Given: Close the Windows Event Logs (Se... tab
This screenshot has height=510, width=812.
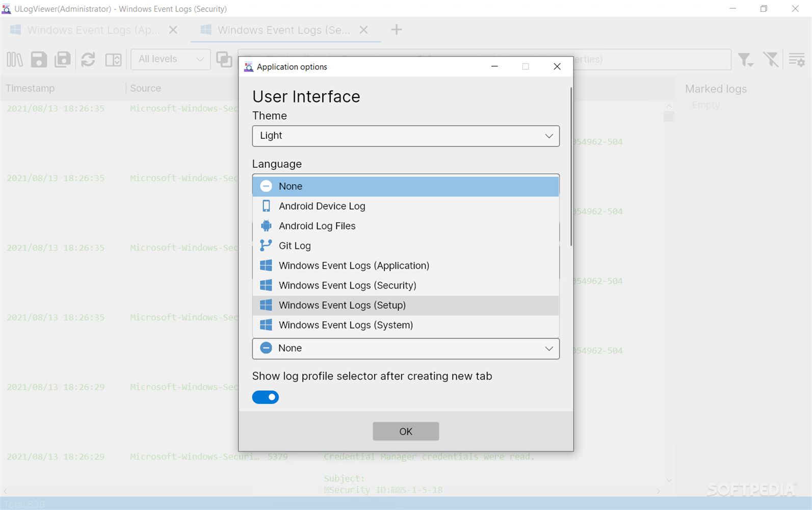Looking at the screenshot, I should (x=364, y=30).
